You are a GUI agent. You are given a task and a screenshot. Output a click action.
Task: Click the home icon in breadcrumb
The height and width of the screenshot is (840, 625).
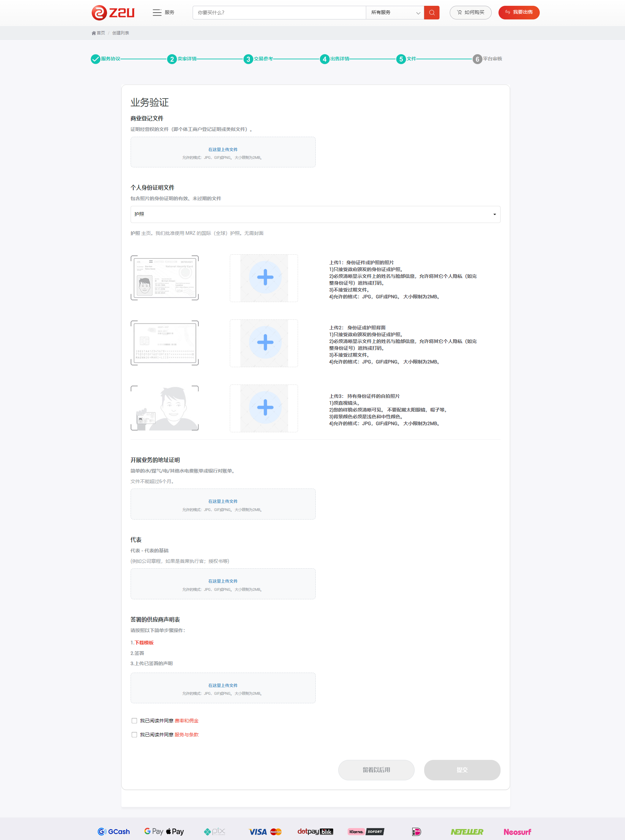[94, 33]
